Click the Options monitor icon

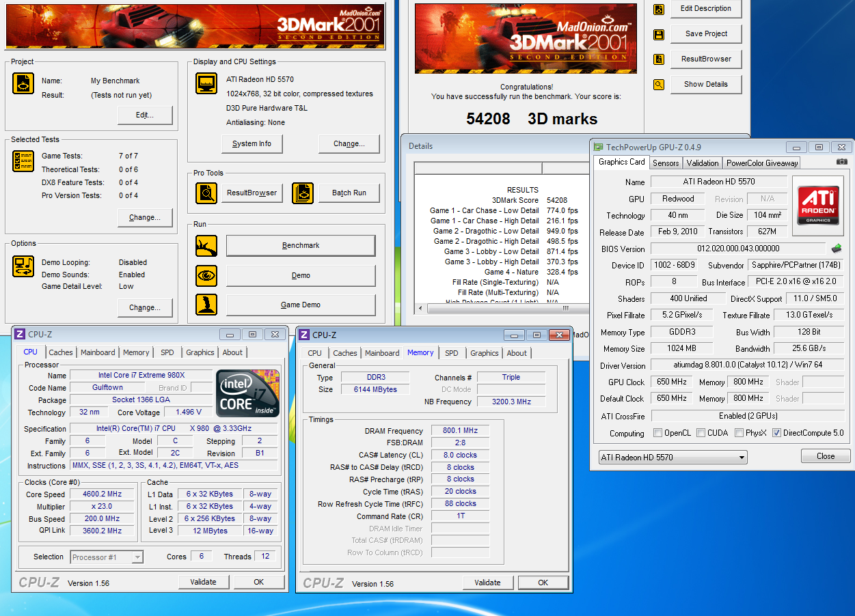(x=23, y=266)
